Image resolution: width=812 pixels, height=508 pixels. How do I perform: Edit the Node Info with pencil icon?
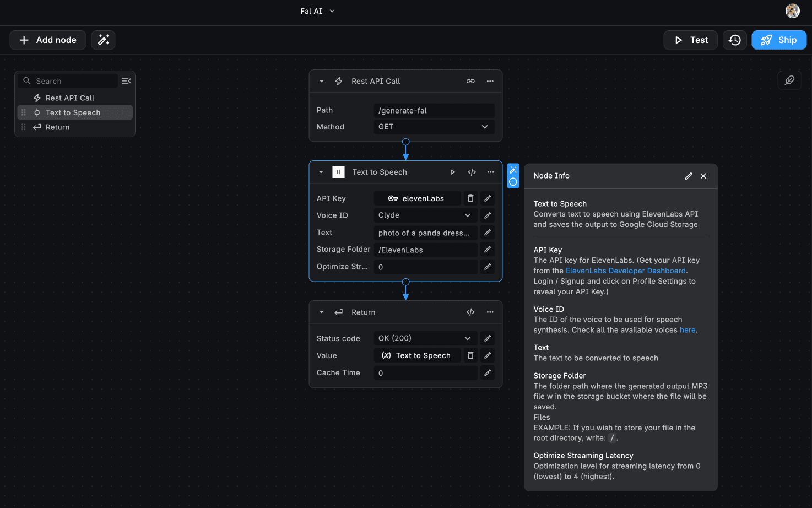pos(688,176)
